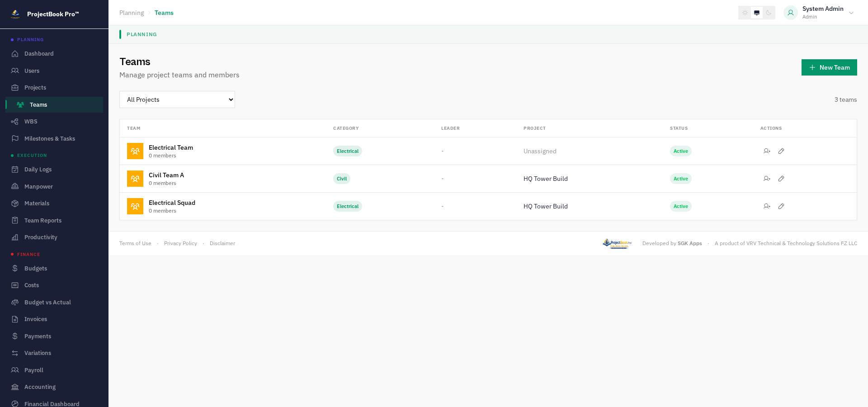Go to Manpower section
Viewport: 868px width, 407px height.
pyautogui.click(x=54, y=187)
